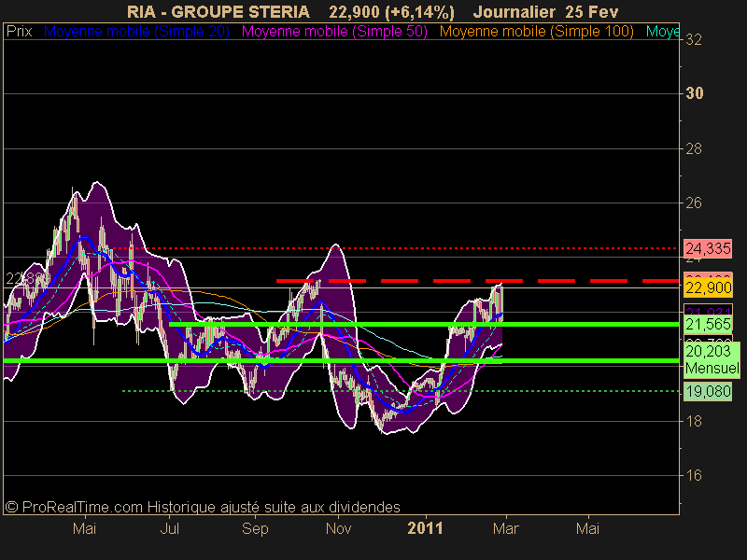Click the 'Nov' label on the time axis
Image resolution: width=747 pixels, height=560 pixels.
(x=339, y=528)
